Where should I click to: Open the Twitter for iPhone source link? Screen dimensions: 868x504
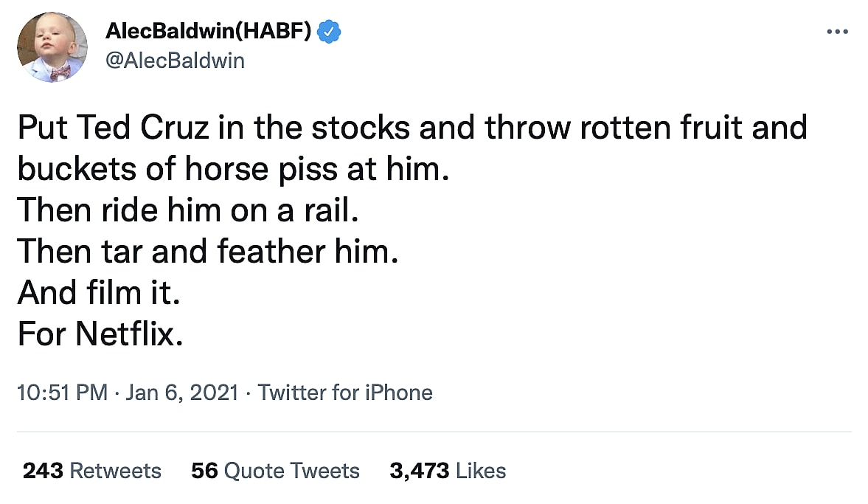pyautogui.click(x=345, y=393)
